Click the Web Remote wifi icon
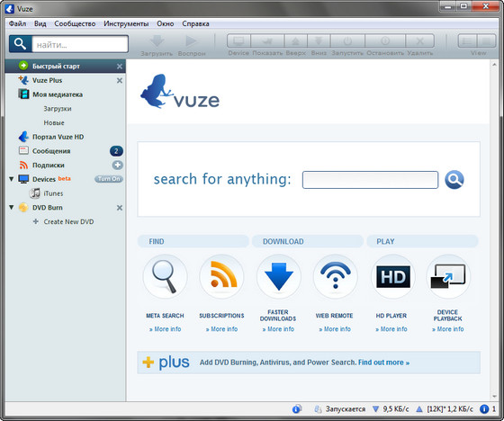This screenshot has width=504, height=421. click(x=335, y=276)
